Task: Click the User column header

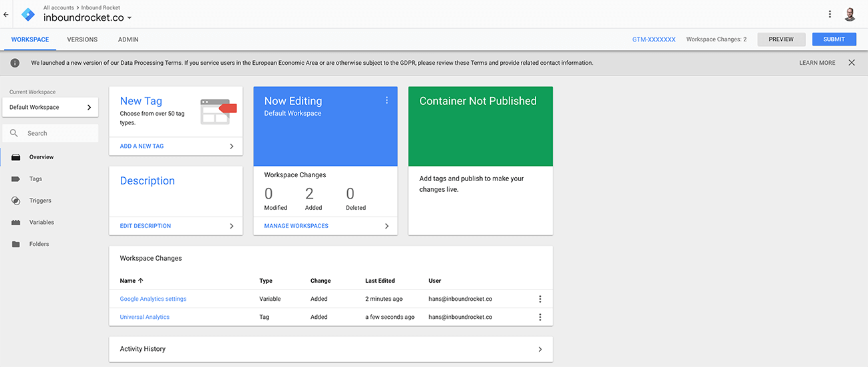Action: click(x=435, y=281)
